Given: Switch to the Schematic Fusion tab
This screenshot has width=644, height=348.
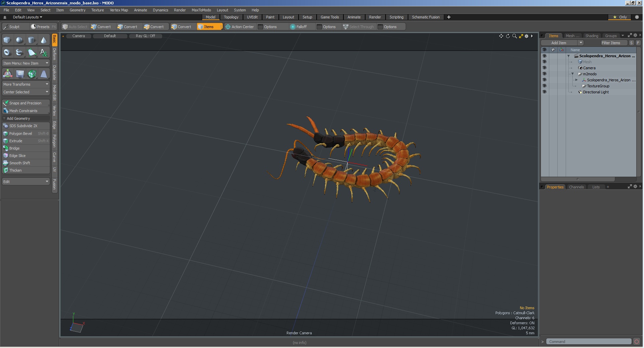Looking at the screenshot, I should click(425, 17).
